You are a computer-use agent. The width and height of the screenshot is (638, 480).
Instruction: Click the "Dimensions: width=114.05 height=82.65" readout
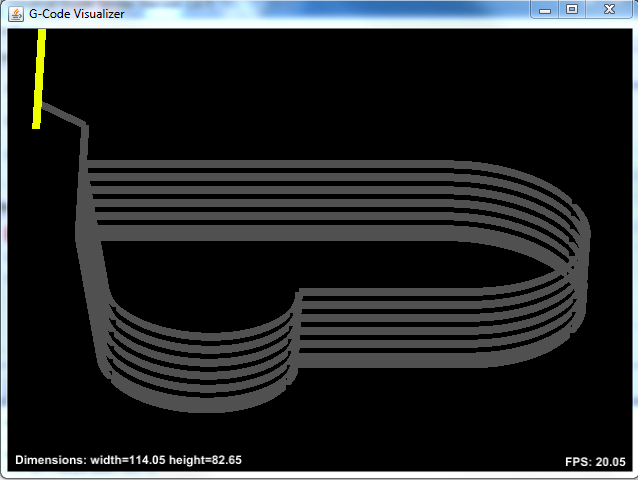[x=129, y=460]
